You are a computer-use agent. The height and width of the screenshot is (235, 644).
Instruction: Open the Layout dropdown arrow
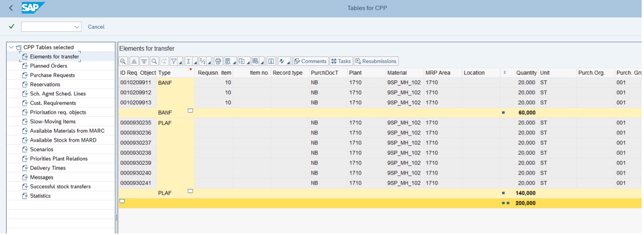(262, 62)
